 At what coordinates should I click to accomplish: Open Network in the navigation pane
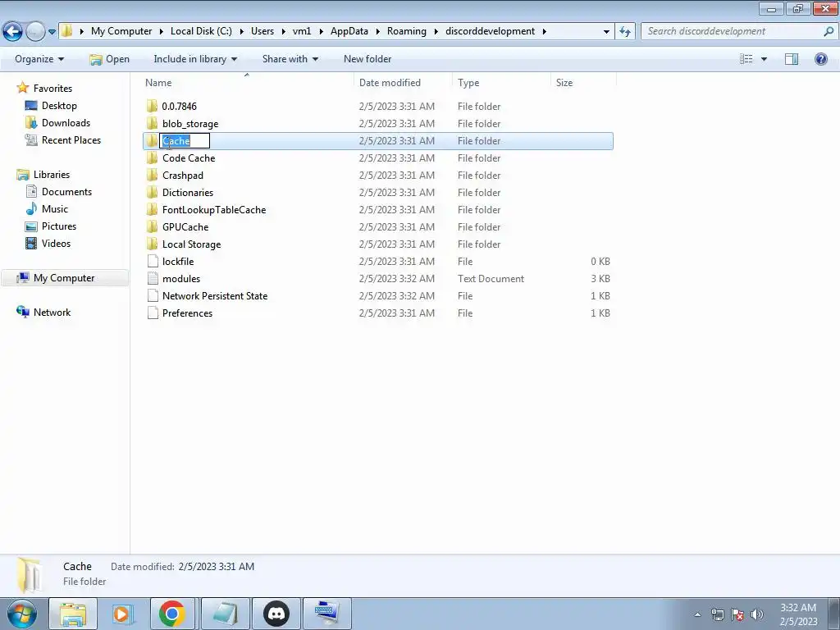52,313
